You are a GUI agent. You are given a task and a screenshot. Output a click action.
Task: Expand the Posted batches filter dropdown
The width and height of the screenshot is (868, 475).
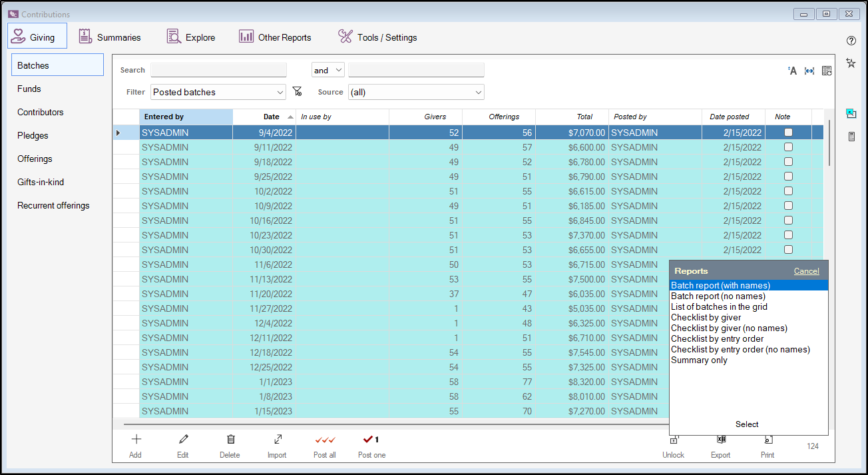pos(280,92)
